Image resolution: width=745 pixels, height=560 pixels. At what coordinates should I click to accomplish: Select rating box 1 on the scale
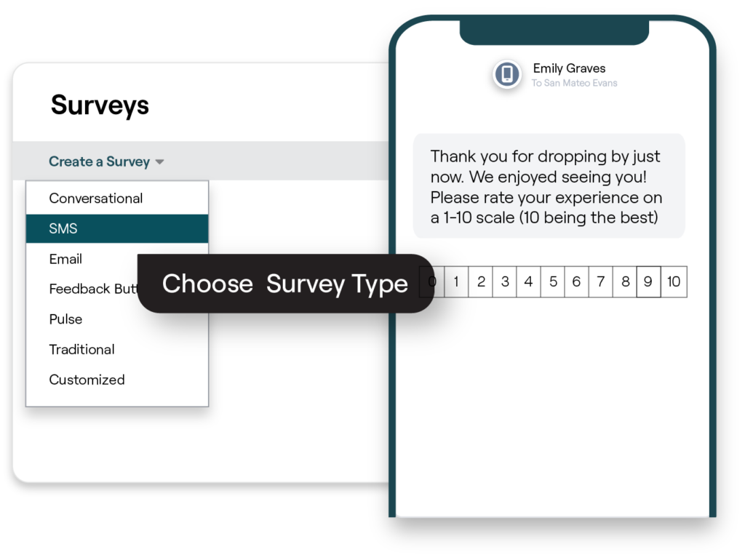point(456,281)
